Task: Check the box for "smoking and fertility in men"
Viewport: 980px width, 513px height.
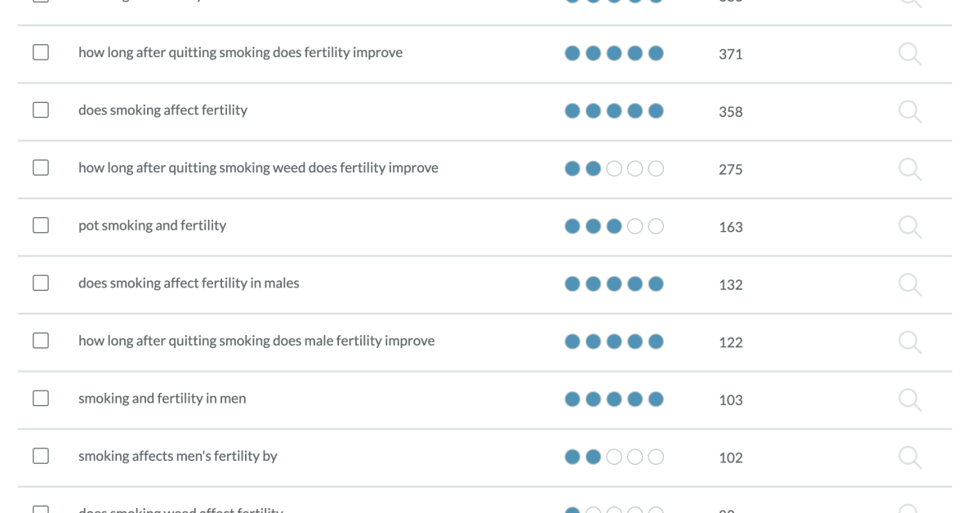Action: (40, 397)
